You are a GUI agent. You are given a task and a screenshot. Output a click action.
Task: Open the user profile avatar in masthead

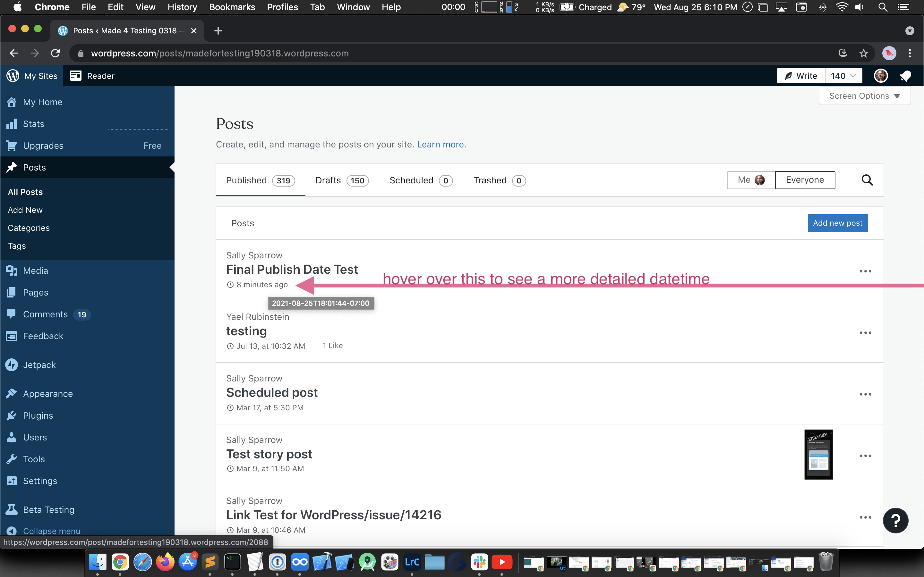880,76
